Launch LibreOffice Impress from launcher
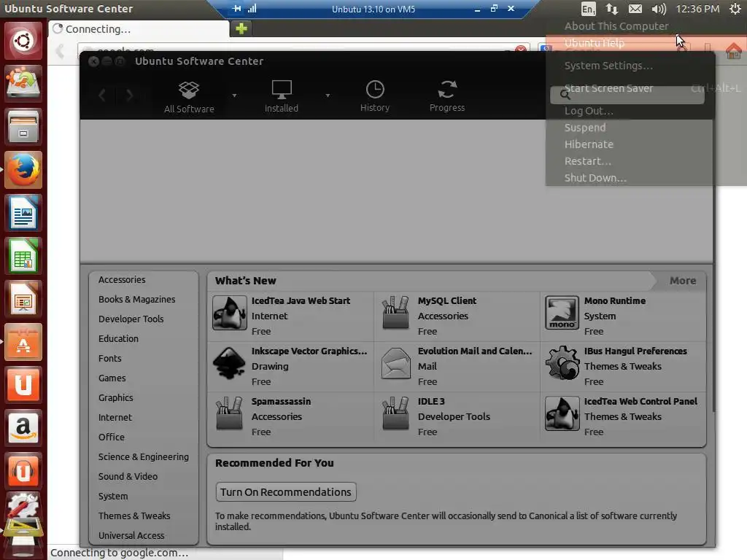The image size is (747, 560). pos(23,298)
